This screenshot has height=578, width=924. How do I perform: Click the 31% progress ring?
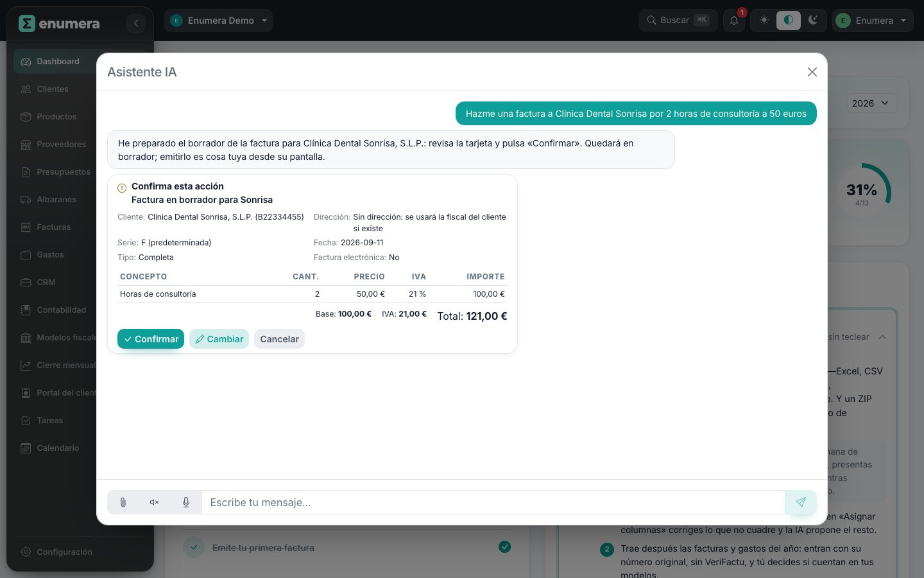[862, 192]
